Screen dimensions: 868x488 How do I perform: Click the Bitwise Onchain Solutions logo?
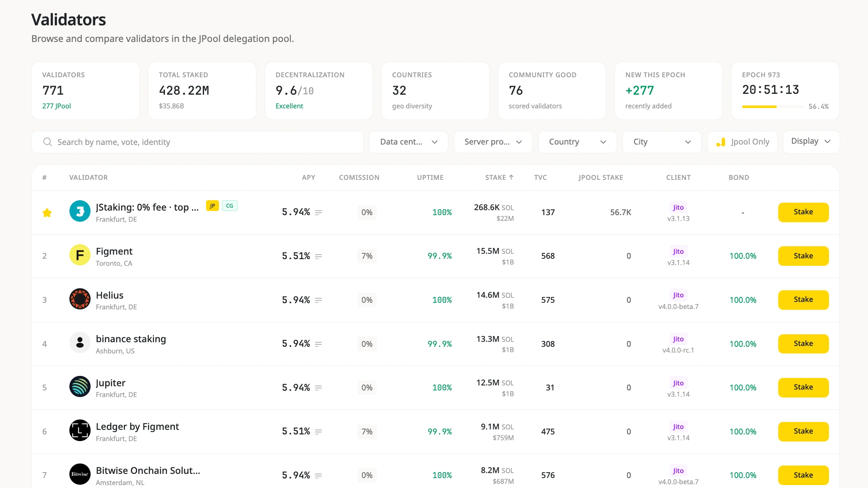[80, 474]
